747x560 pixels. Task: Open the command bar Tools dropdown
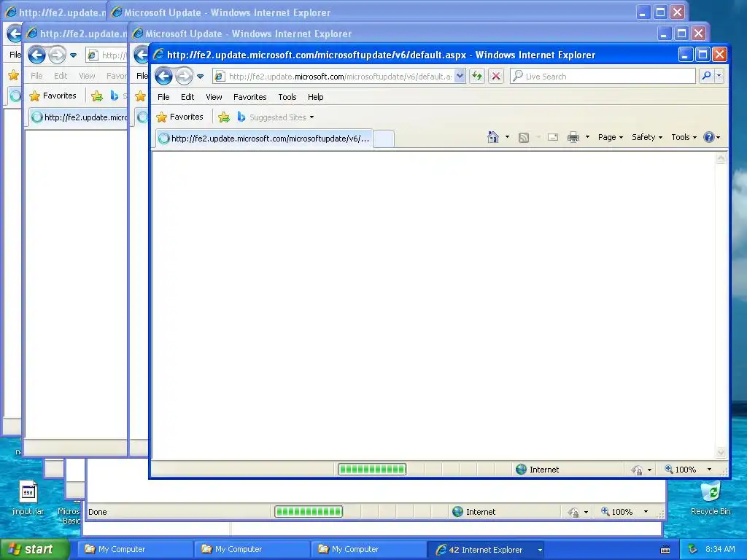tap(684, 137)
